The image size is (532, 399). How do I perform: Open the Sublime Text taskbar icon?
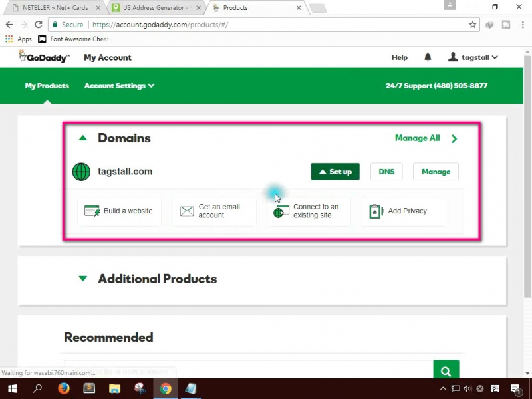[x=89, y=388]
